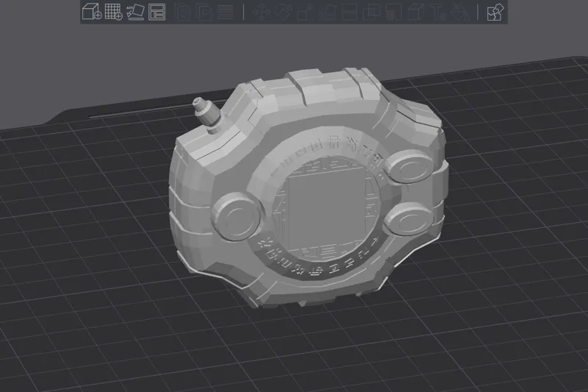Select the gray 3D model on the plate
Screen dimensions: 588x392
307,190
